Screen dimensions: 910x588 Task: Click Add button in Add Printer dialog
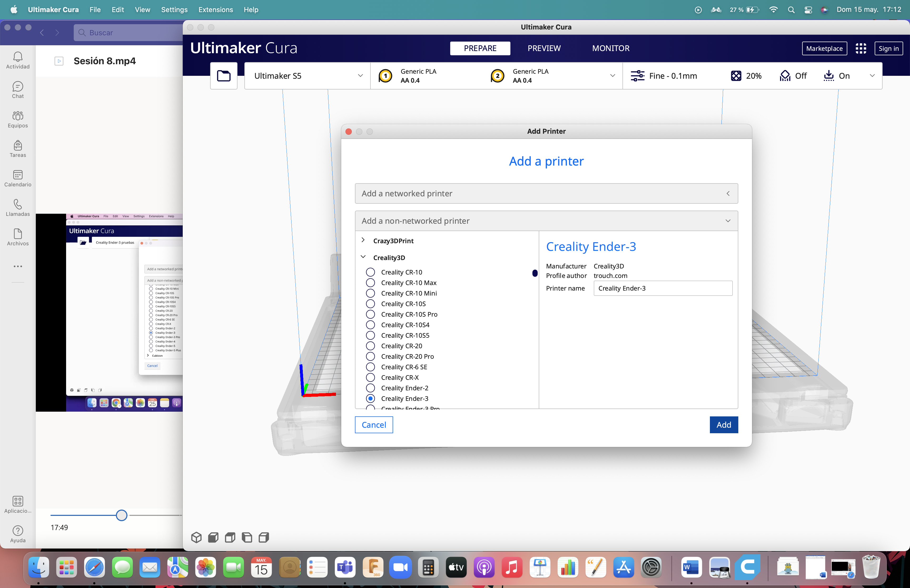[x=724, y=425]
